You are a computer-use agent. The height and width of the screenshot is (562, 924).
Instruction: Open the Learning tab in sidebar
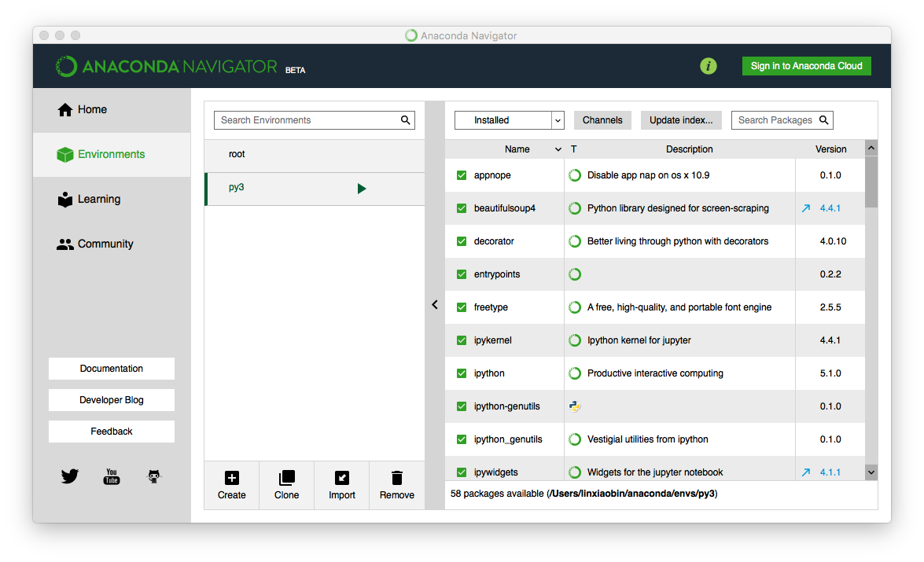(98, 200)
